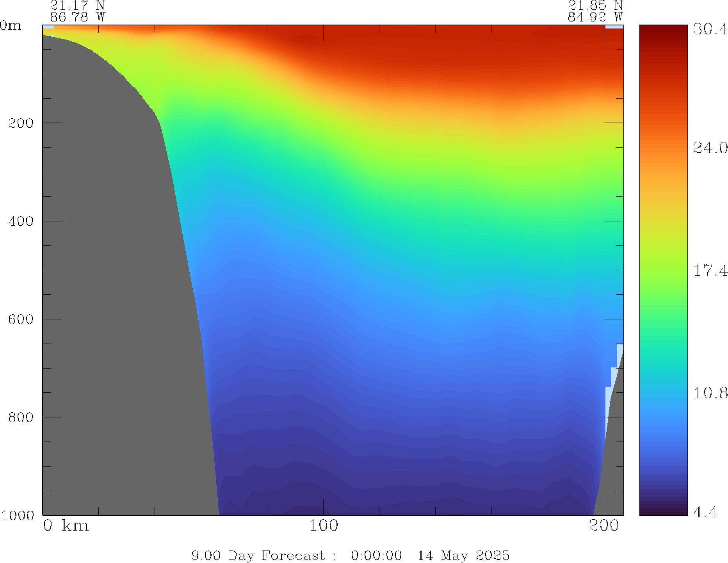The image size is (728, 563).
Task: Click the 30.4 colorbar maximum label
Action: point(710,29)
